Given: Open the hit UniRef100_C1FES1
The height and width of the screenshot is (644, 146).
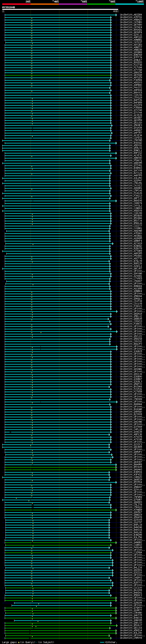Looking at the screenshot, I should 131,138.
